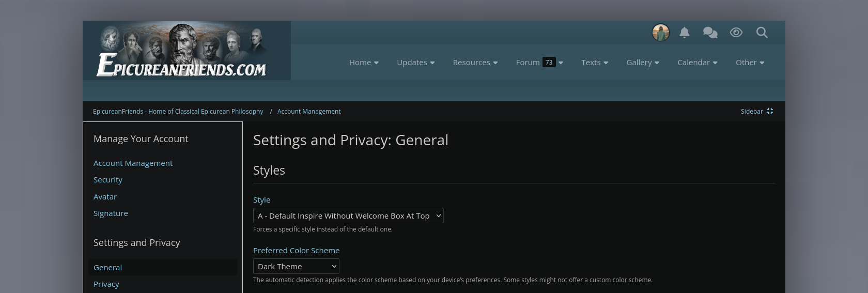Go to Security account settings
868x293 pixels.
pyautogui.click(x=108, y=180)
